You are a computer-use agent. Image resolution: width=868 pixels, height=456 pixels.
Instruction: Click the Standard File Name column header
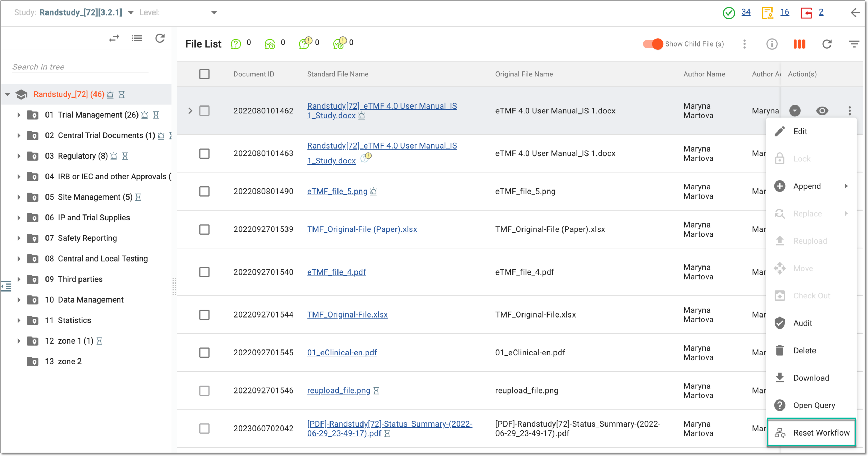337,74
